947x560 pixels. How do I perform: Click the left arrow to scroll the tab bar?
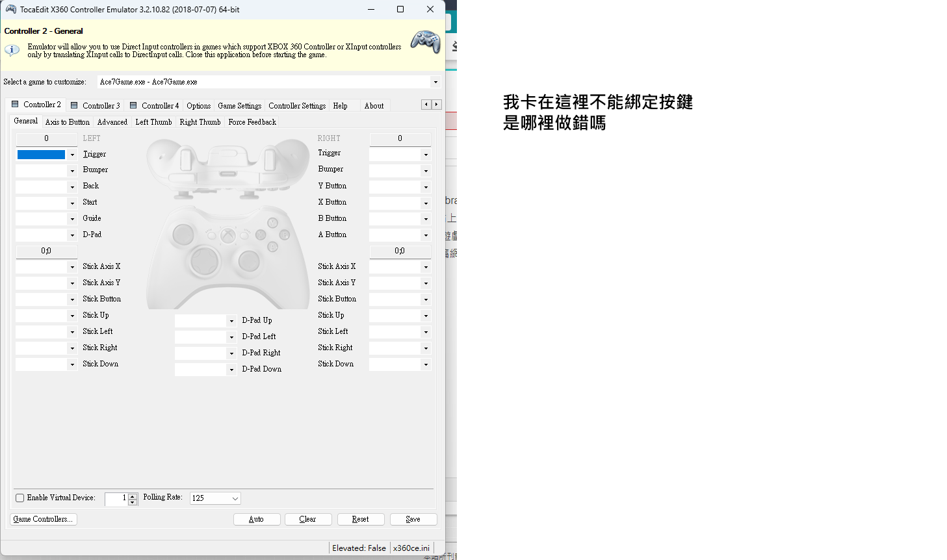pyautogui.click(x=426, y=104)
